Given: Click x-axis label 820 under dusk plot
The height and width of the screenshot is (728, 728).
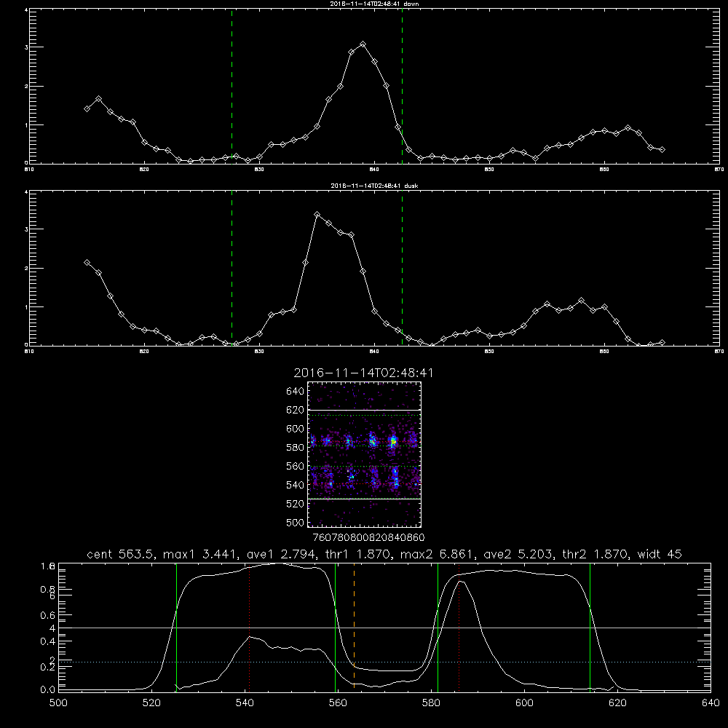Looking at the screenshot, I should tap(144, 352).
